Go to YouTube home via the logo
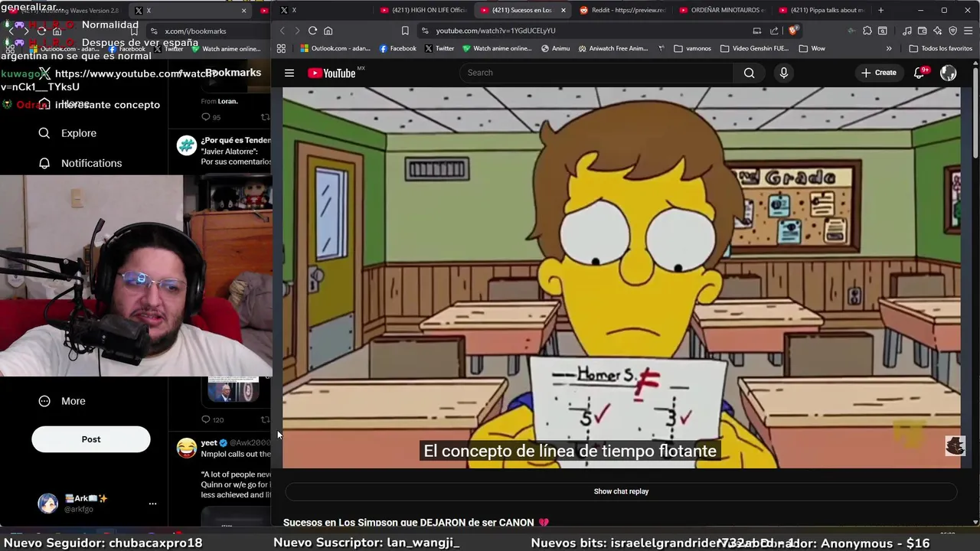Screen dimensions: 980x551 [x=332, y=73]
